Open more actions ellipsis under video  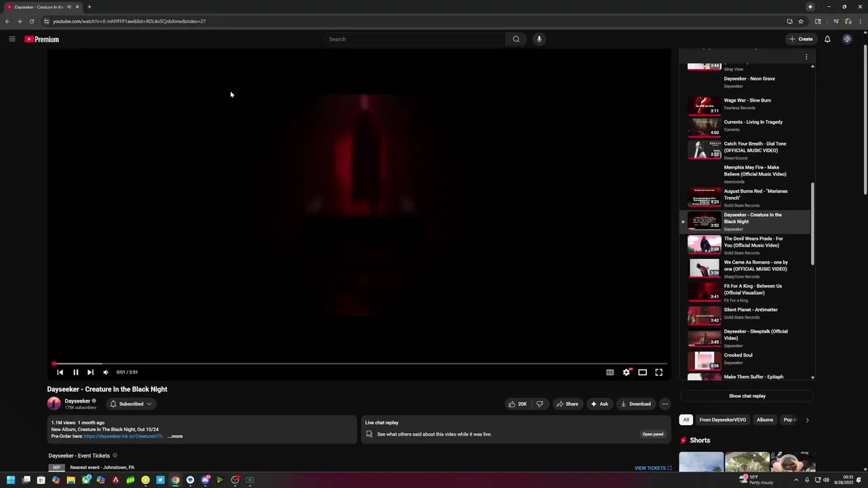[x=665, y=404]
